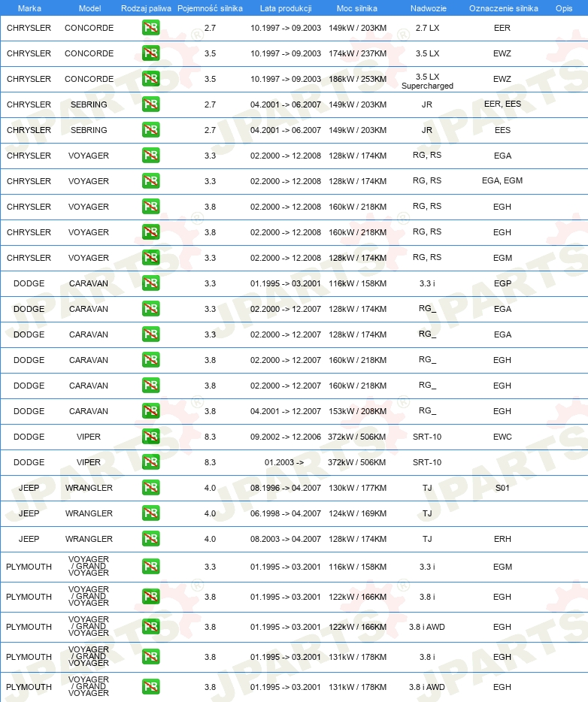Click the fuel icon in the Wrangler S01 row
588x702 pixels.
tap(151, 487)
